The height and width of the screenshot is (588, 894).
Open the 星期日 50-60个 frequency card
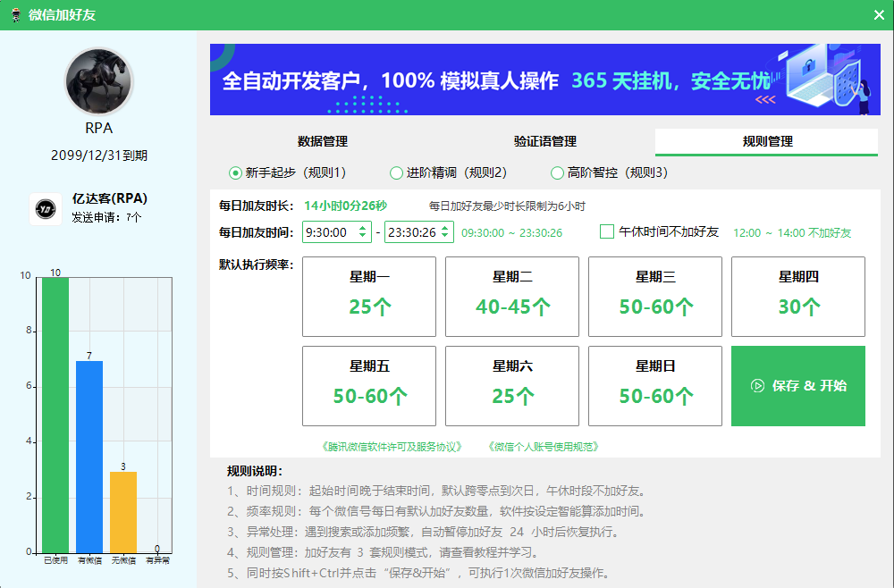(655, 386)
